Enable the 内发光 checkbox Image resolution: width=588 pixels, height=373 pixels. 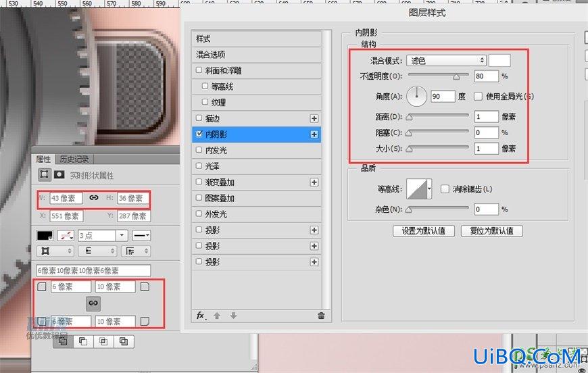pyautogui.click(x=199, y=150)
